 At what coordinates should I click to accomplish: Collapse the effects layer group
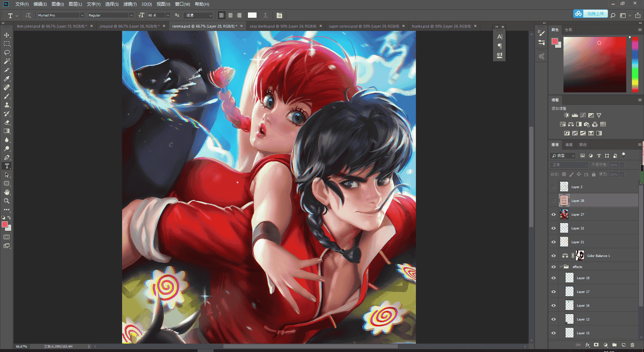561,267
